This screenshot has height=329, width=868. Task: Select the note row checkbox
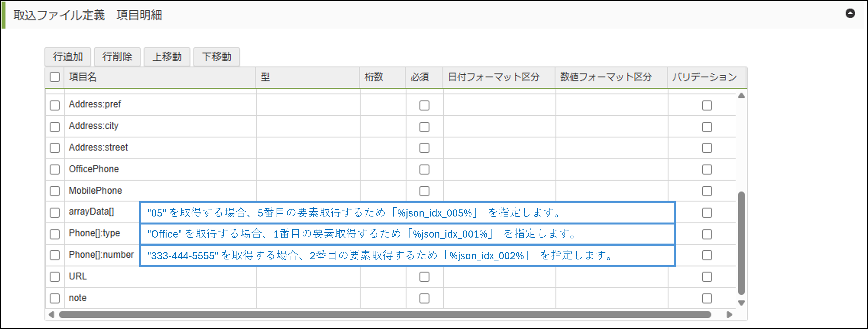(x=55, y=298)
